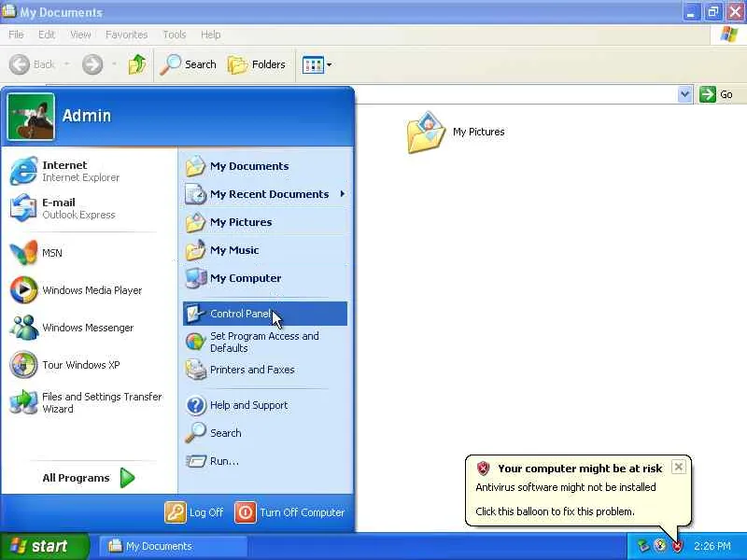Open the Edit menu
Screen dimensions: 747x560
click(46, 35)
